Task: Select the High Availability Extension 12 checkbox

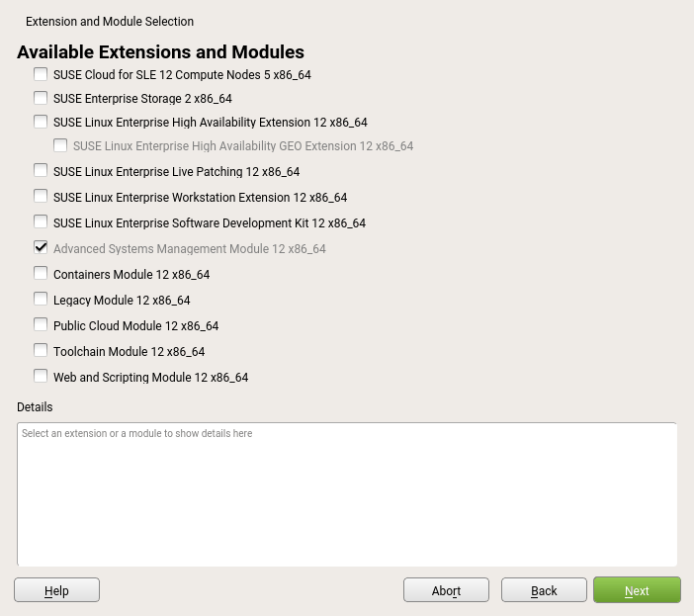Action: coord(41,122)
